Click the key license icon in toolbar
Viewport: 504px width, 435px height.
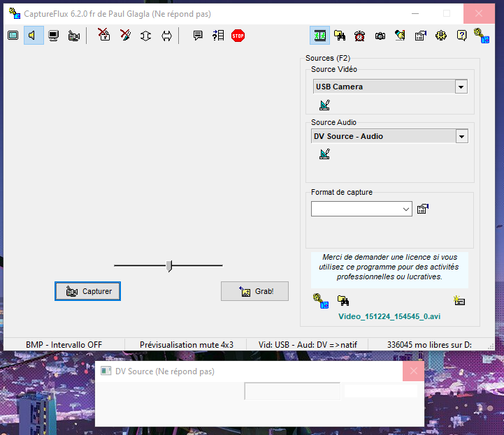[x=482, y=36]
